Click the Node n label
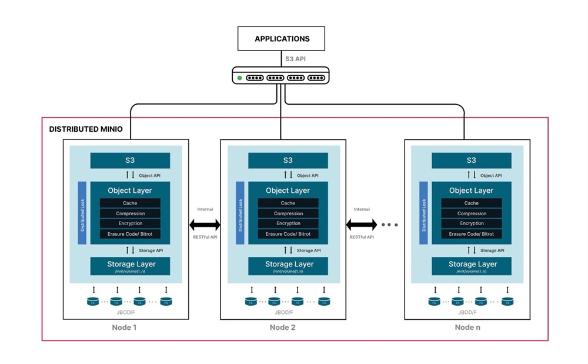Viewport: 588px width, 364px height. coord(467,328)
